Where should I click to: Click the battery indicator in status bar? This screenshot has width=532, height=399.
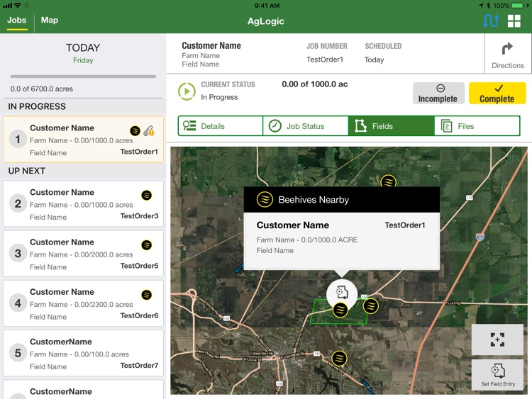tap(518, 6)
